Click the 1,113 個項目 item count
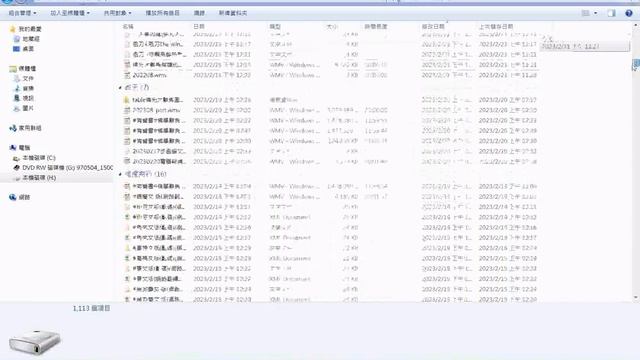 (x=91, y=308)
